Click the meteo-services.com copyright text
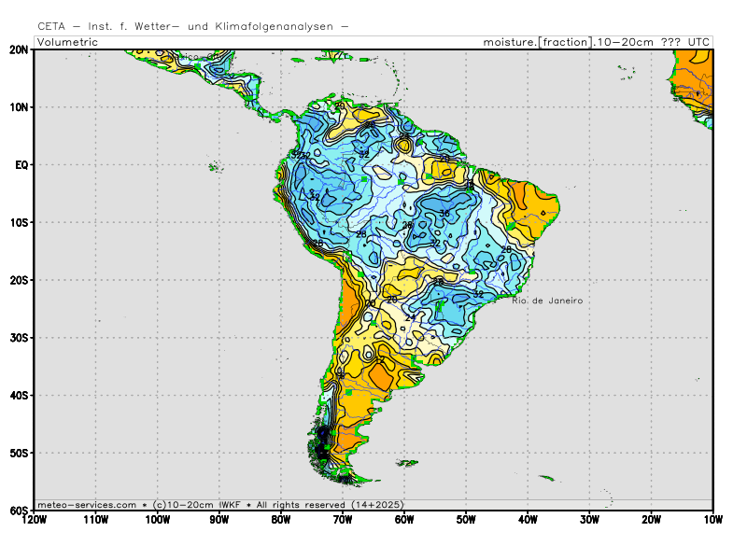Screen dimensions: 747x560 coord(86,504)
